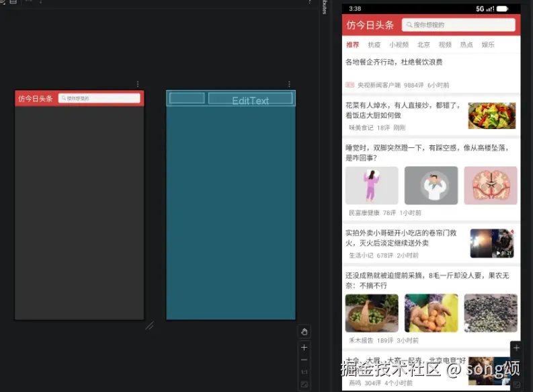533x392 pixels.
Task: Select the EditText in the blueprint view
Action: 250,98
